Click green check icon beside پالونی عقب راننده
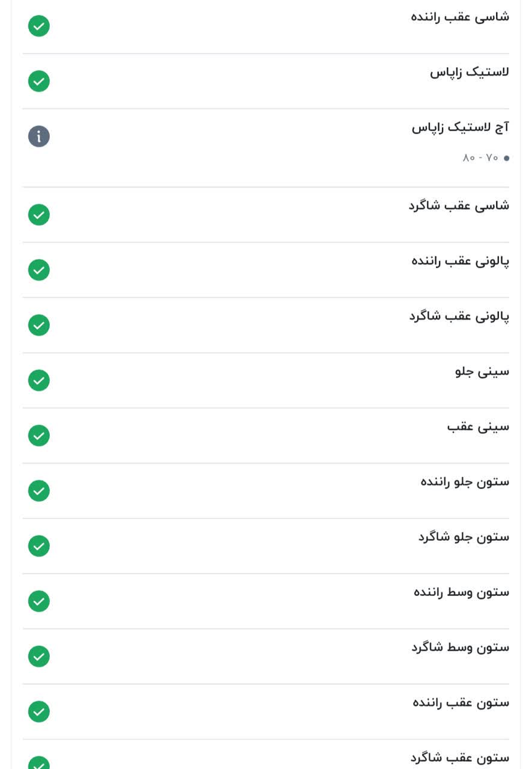Image resolution: width=532 pixels, height=769 pixels. (x=39, y=270)
